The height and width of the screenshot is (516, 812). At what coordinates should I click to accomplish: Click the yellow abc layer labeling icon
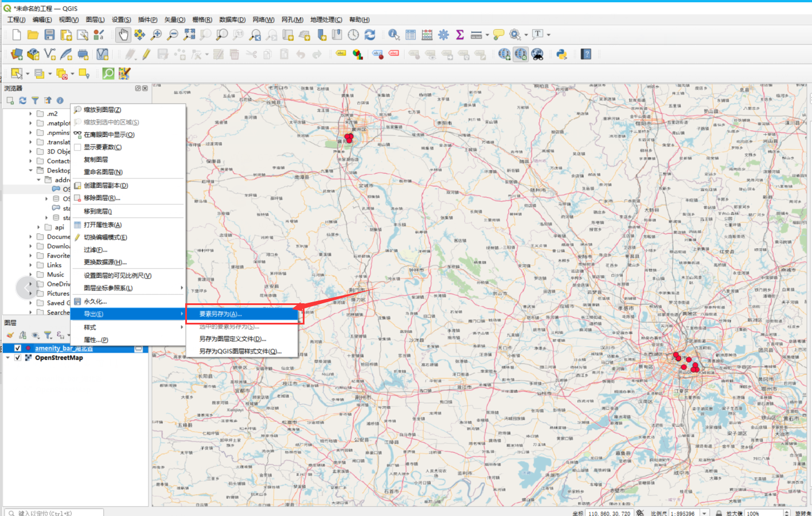(x=341, y=54)
